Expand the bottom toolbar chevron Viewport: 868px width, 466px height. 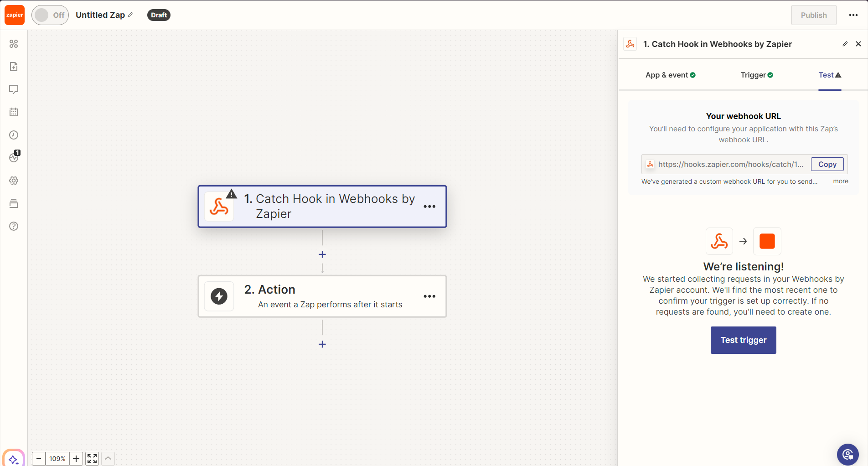coord(108,459)
